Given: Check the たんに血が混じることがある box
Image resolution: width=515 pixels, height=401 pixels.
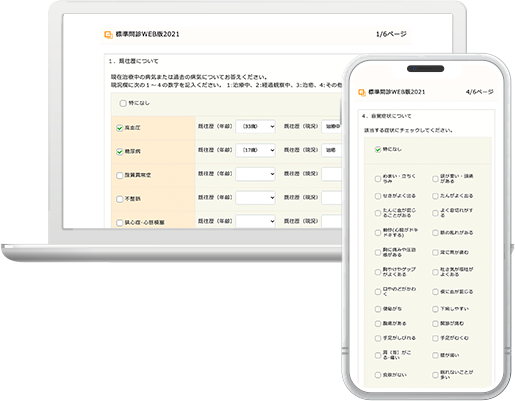Looking at the screenshot, I should tap(378, 213).
